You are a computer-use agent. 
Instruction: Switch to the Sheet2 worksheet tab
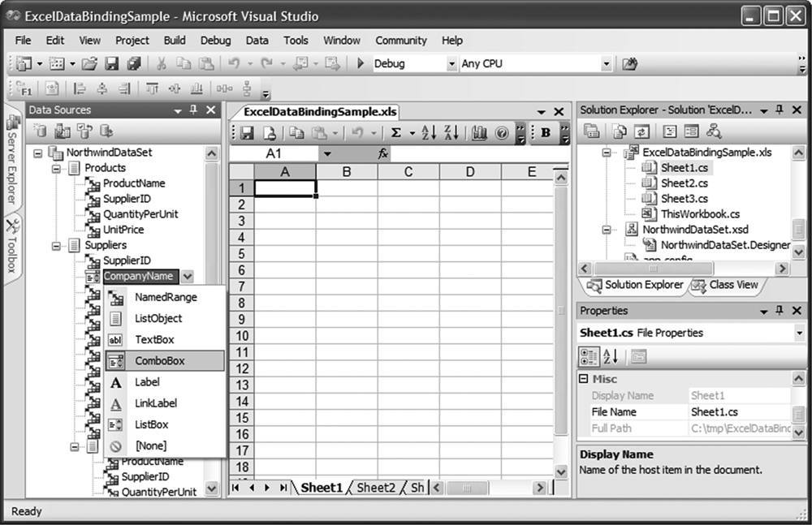[x=376, y=488]
